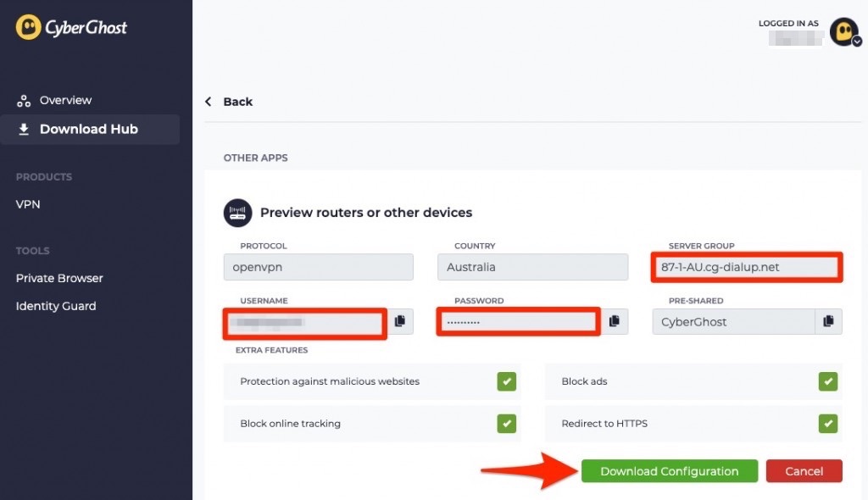Open Private Browser tool
Screen dimensions: 868x500
[x=59, y=278]
